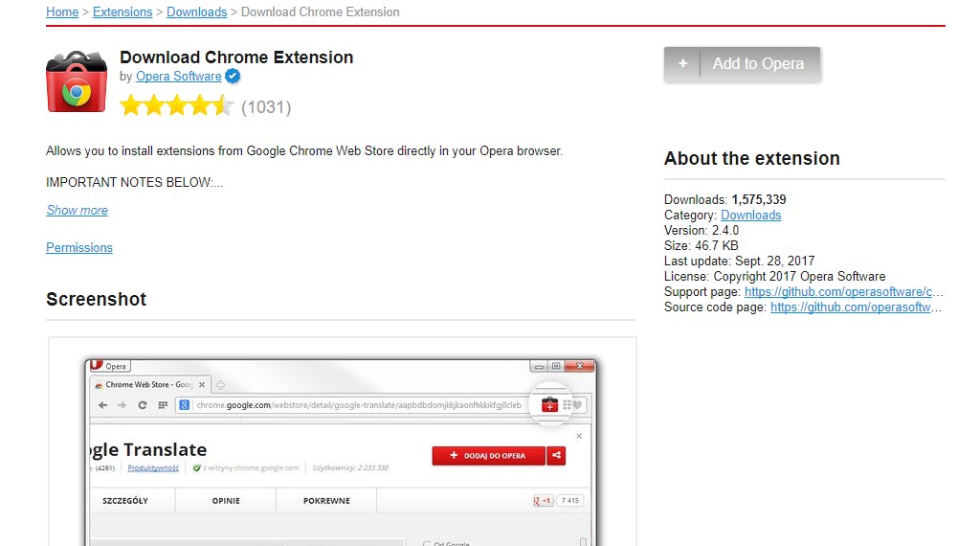980x546 pixels.
Task: Click the Version 2.4.0 text
Action: pos(702,230)
